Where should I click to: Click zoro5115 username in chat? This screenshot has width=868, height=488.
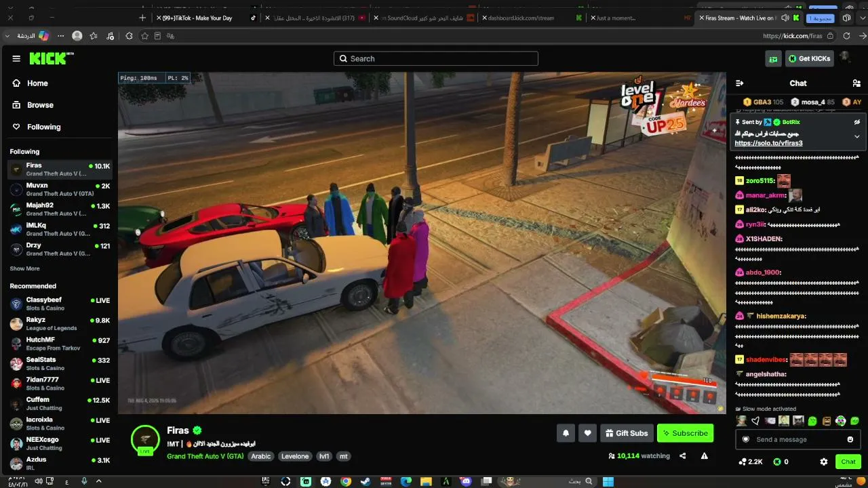point(760,181)
